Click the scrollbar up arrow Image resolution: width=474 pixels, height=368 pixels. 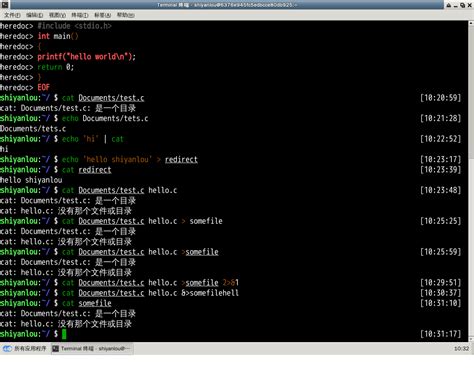[471, 23]
